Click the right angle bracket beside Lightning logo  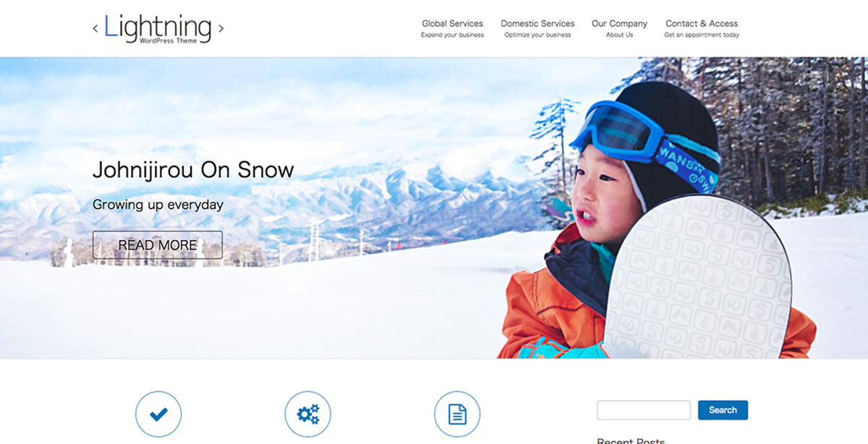[221, 28]
